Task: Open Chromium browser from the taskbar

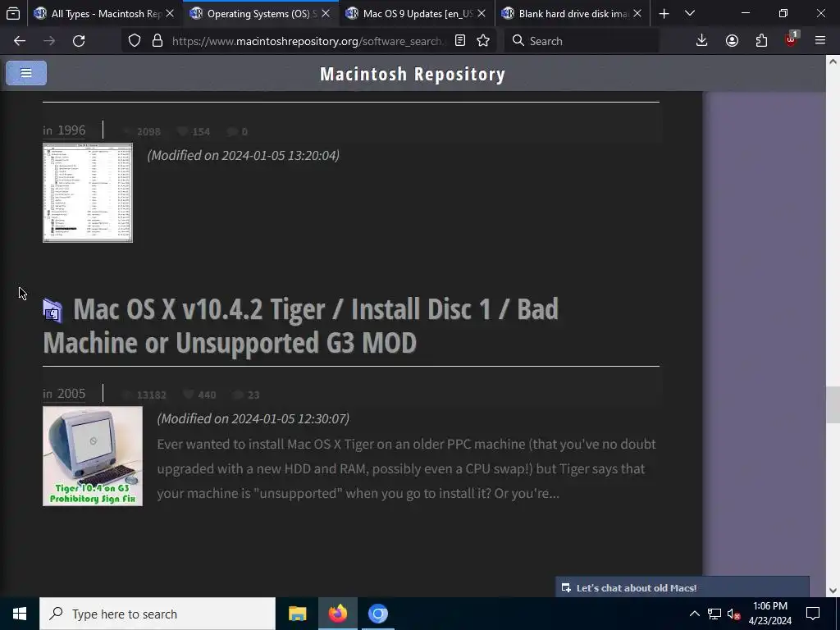Action: pyautogui.click(x=377, y=614)
